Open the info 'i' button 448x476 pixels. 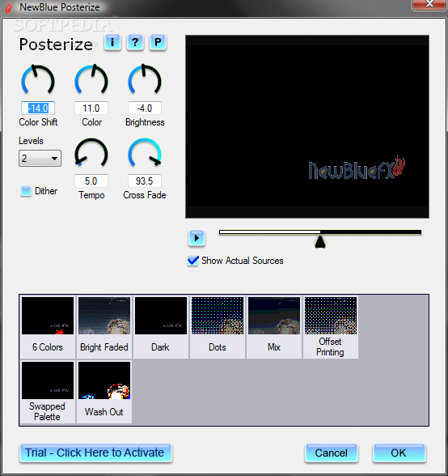[112, 42]
